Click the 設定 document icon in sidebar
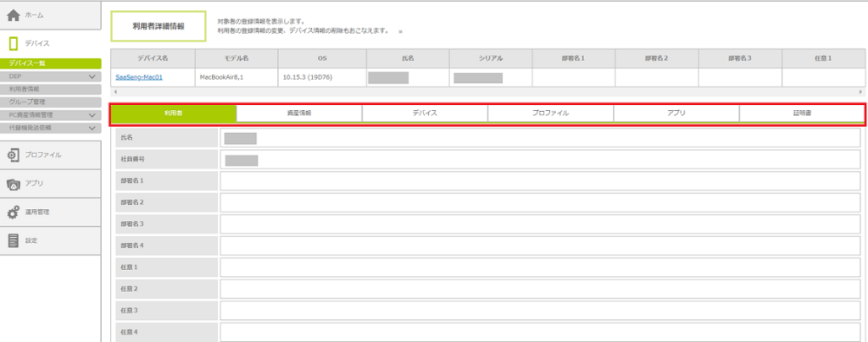Image resolution: width=868 pixels, height=342 pixels. [14, 240]
